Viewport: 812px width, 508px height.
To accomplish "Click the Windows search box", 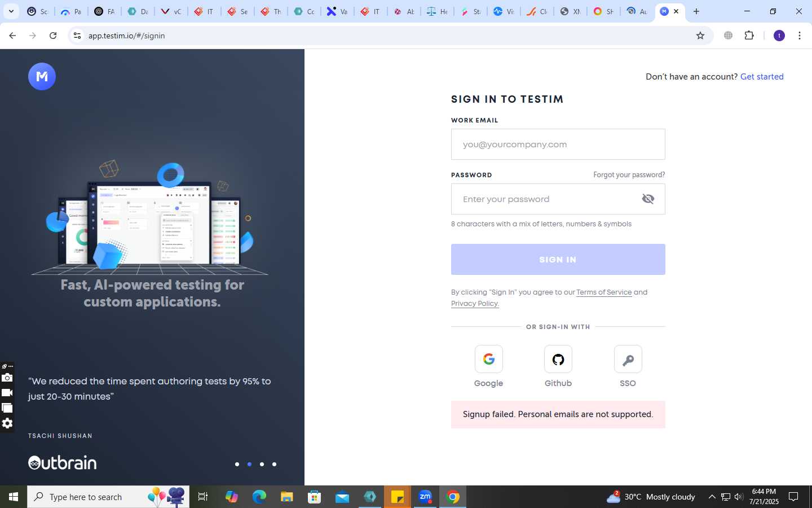I will tap(108, 497).
